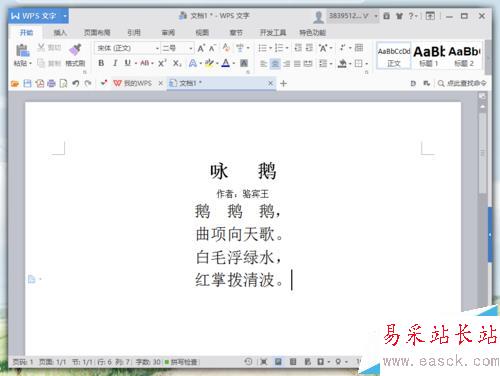Toggle distributed alignment
This screenshot has height=376, width=500.
pos(308,63)
